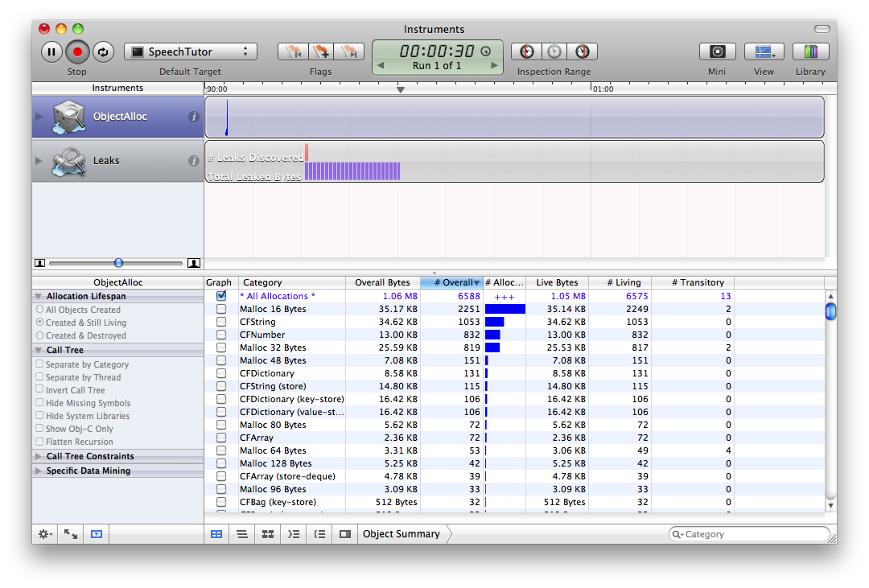This screenshot has width=869, height=588.
Task: Select the Created & Destroyed radio button
Action: [x=40, y=335]
